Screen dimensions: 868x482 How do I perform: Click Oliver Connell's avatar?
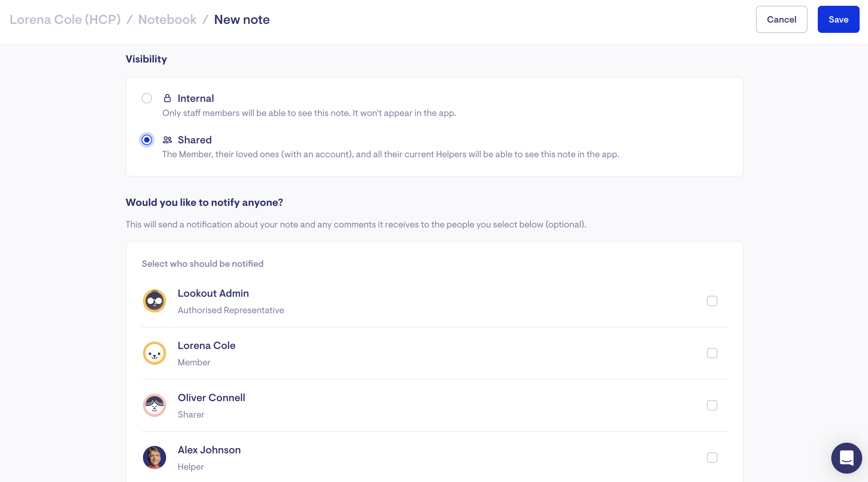(154, 405)
